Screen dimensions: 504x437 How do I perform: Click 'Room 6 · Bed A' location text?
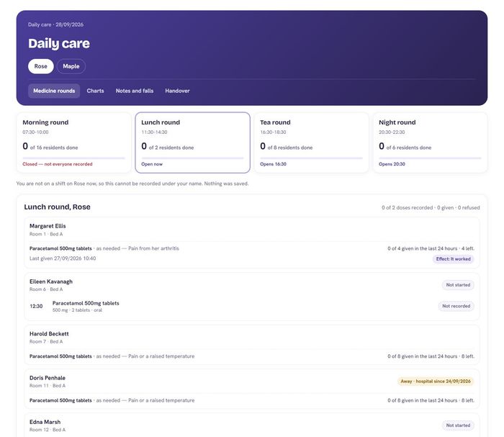(x=46, y=289)
